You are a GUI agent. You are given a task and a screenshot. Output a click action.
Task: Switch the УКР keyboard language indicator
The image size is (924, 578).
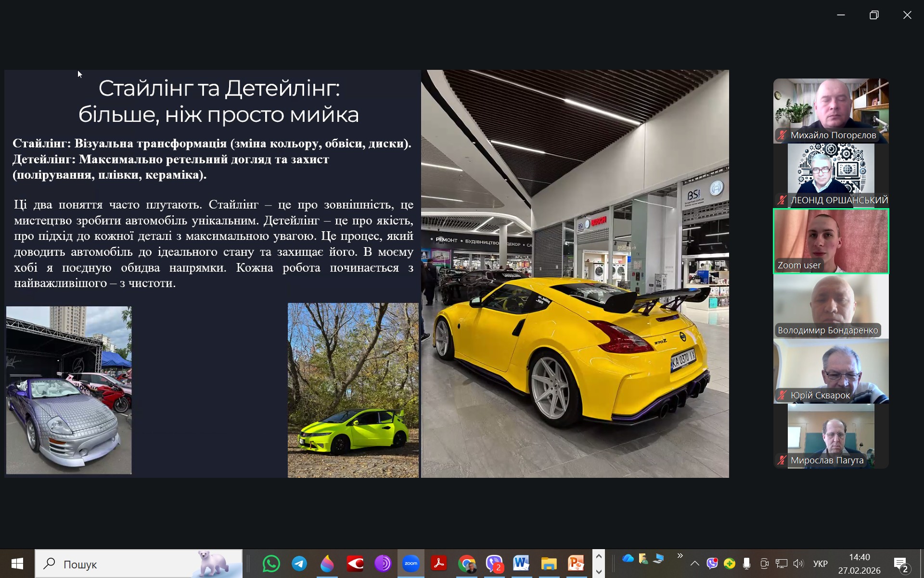pyautogui.click(x=820, y=564)
